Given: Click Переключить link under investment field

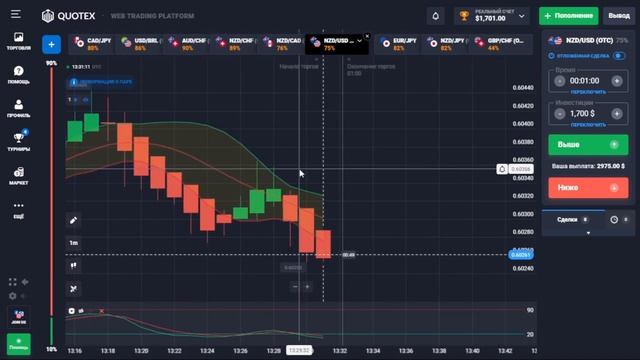Looking at the screenshot, I should [x=588, y=125].
